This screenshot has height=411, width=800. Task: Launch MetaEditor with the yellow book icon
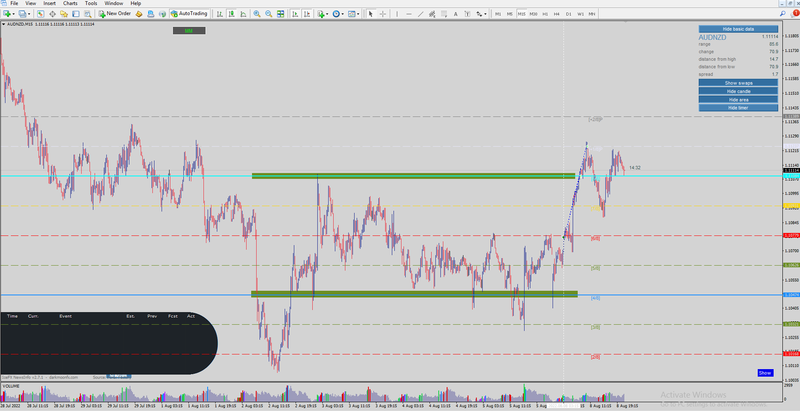(x=139, y=14)
